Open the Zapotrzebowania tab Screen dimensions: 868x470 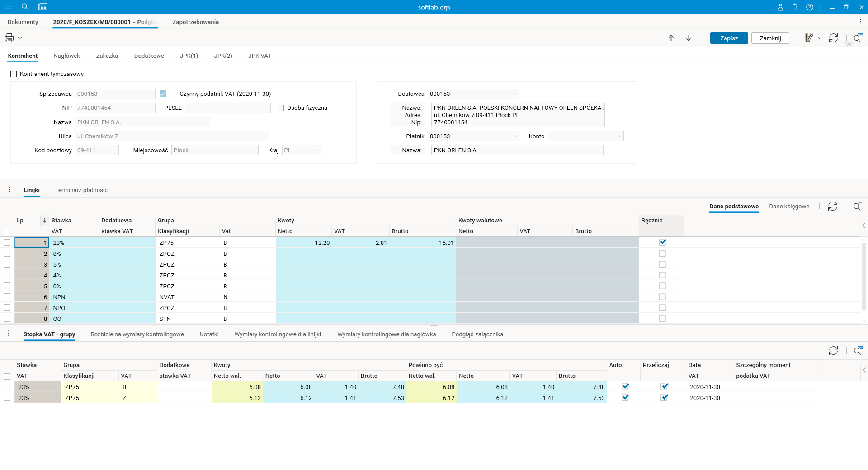[x=196, y=22]
